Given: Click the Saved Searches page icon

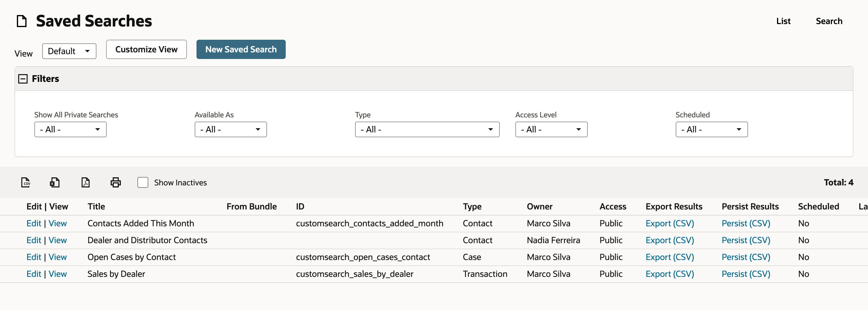Looking at the screenshot, I should (x=22, y=21).
